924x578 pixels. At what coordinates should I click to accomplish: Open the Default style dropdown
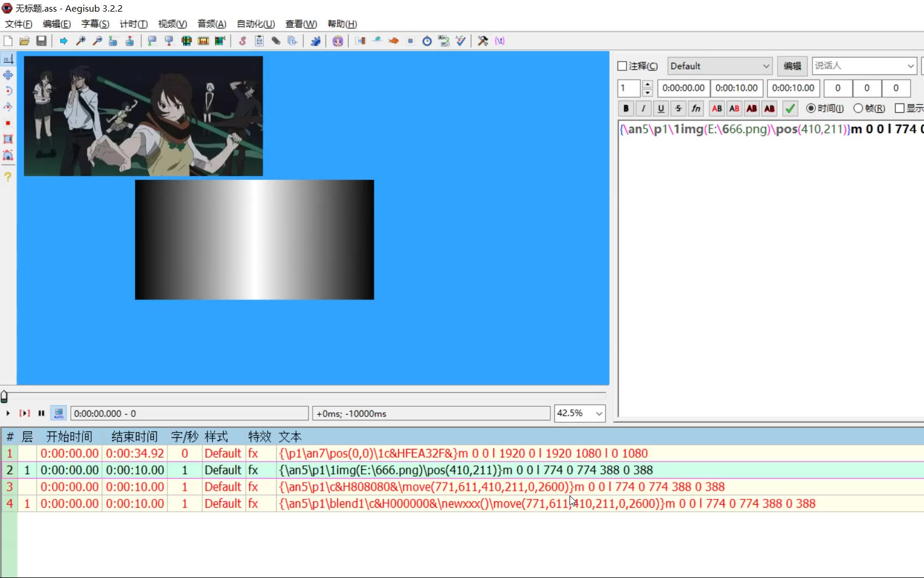tap(719, 66)
